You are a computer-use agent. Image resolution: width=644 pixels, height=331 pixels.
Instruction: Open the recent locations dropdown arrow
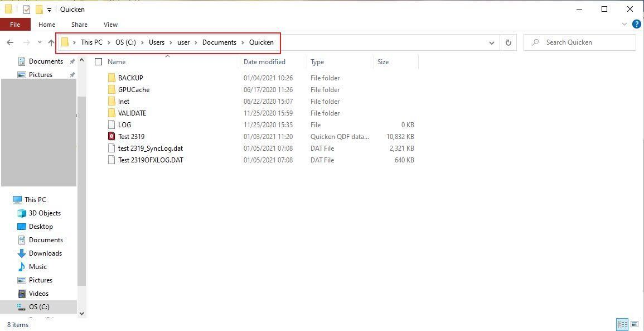[40, 42]
